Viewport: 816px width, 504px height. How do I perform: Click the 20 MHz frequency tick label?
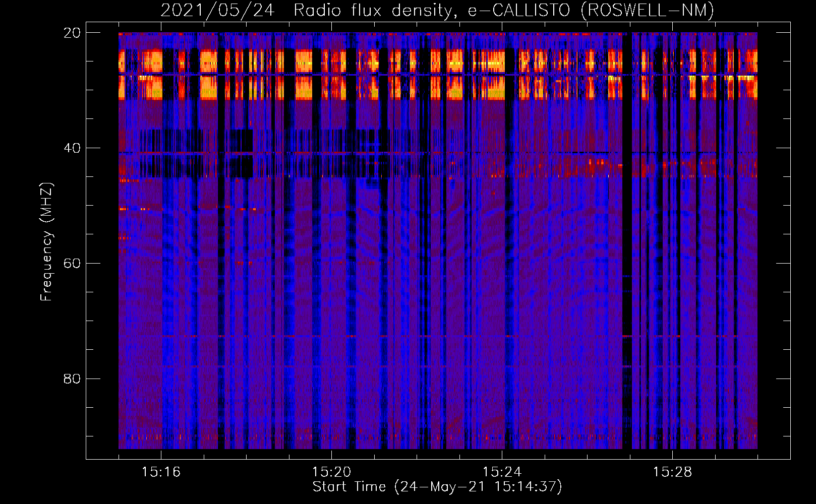click(x=72, y=33)
